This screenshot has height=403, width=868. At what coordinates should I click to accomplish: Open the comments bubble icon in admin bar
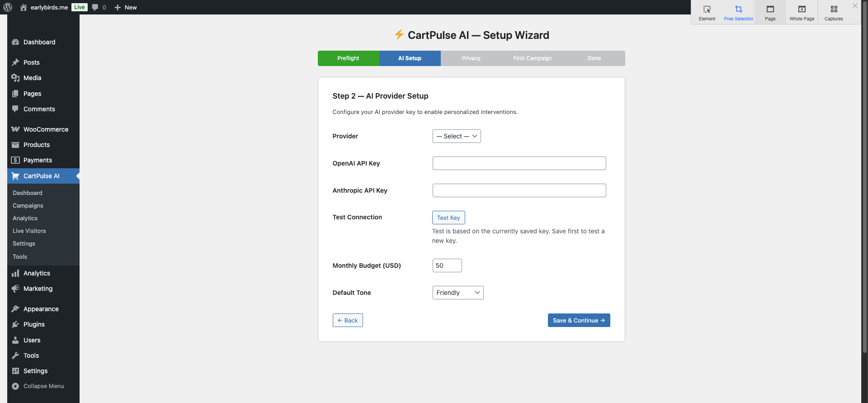point(95,7)
